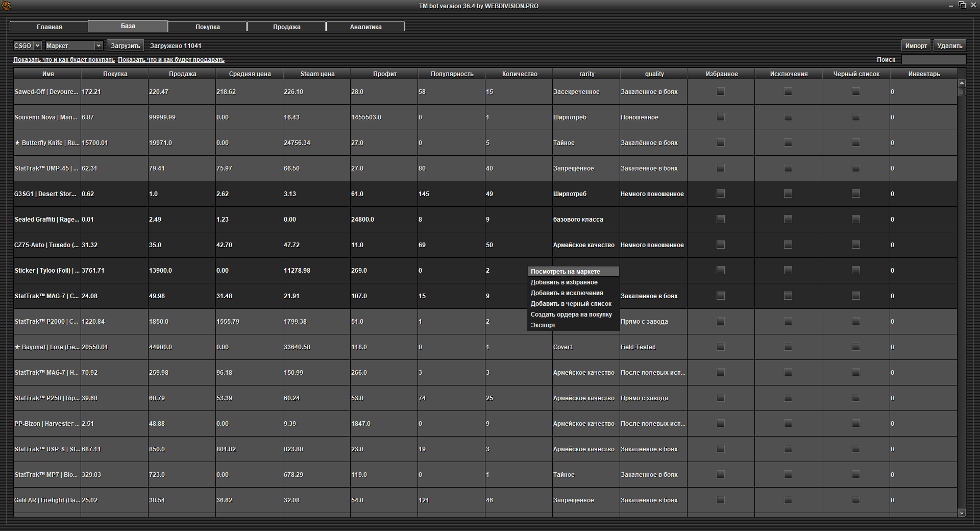This screenshot has height=531, width=980.
Task: Click the scrollbar up arrow
Action: (962, 83)
